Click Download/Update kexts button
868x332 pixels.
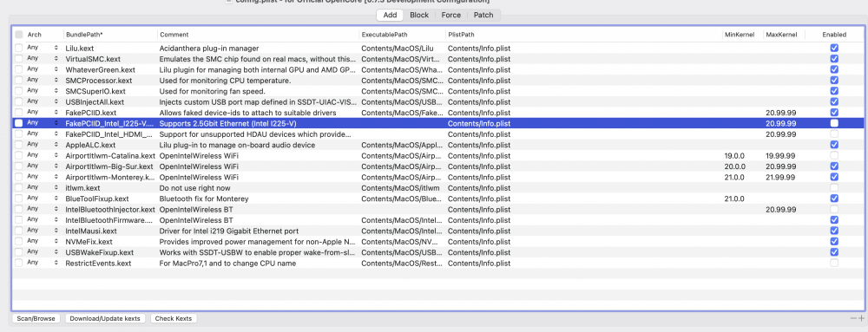pyautogui.click(x=106, y=319)
